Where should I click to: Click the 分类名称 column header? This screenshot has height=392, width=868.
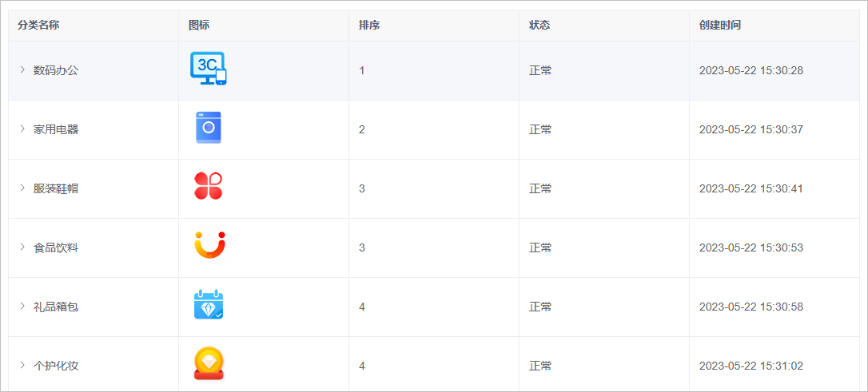(x=38, y=26)
